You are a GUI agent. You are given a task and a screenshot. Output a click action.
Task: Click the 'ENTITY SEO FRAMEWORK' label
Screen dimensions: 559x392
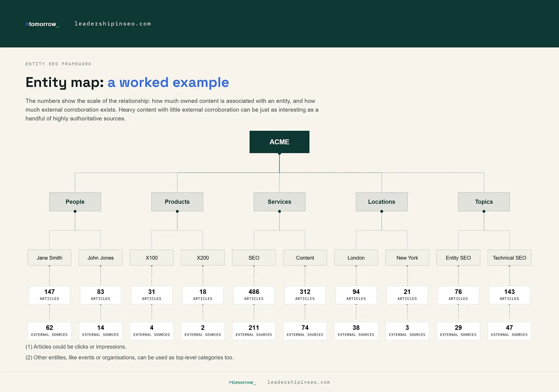[x=58, y=64]
